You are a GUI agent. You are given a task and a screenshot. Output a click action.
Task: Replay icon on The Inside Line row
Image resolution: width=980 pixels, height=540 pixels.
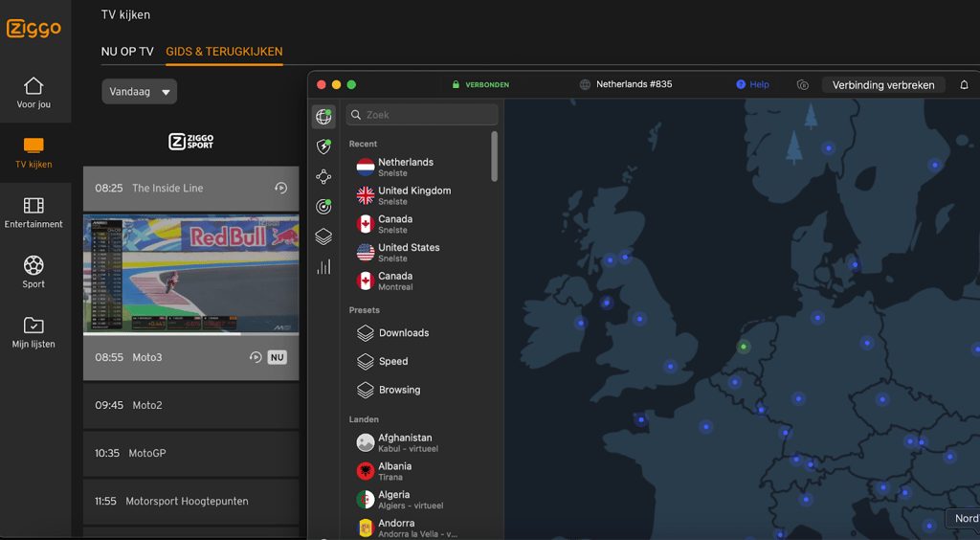coord(280,188)
